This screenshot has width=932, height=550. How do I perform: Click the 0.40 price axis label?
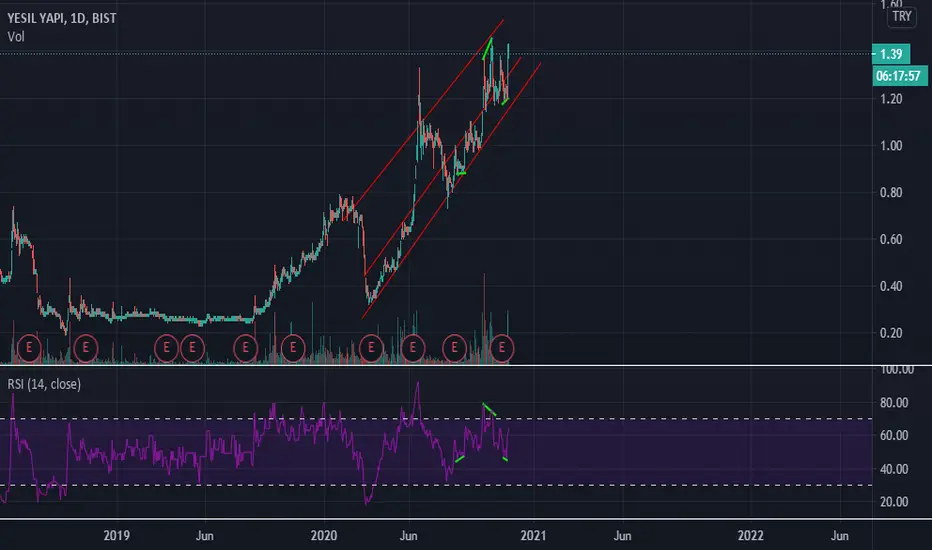(891, 286)
